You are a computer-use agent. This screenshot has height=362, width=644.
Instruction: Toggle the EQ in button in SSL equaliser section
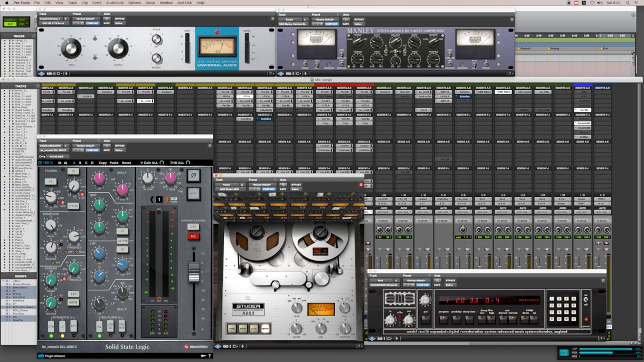pyautogui.click(x=99, y=327)
